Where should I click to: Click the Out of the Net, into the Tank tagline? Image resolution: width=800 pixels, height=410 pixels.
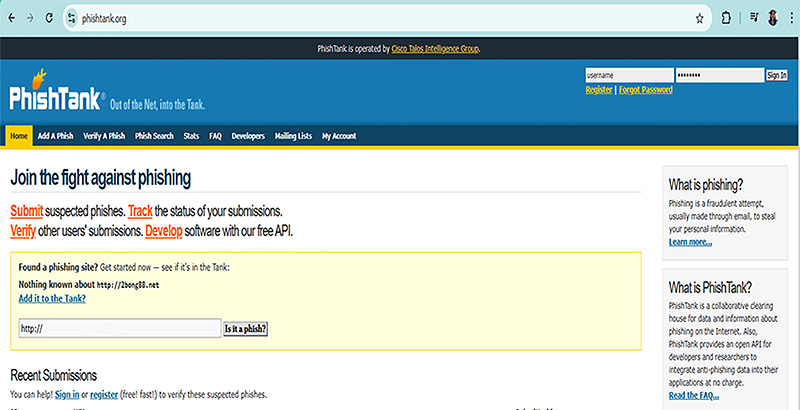(158, 105)
